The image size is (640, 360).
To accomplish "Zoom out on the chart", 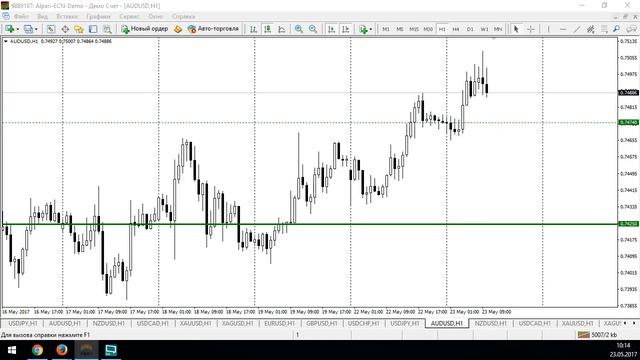I will click(313, 29).
